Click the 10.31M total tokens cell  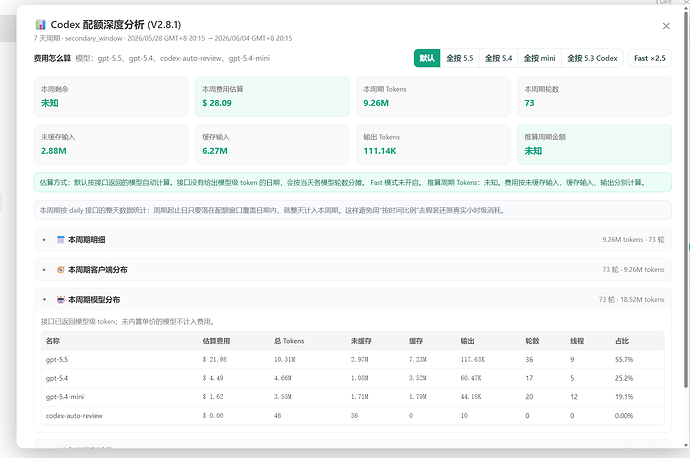click(284, 359)
